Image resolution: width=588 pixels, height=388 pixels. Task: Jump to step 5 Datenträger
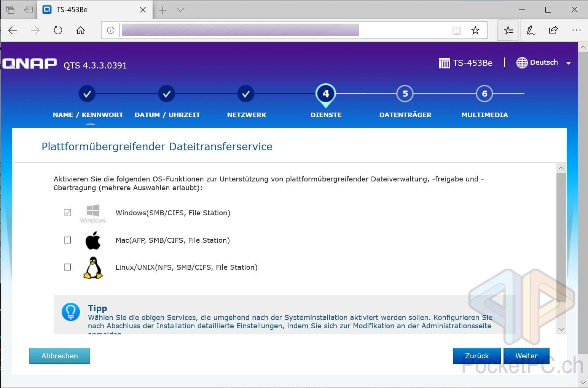[x=405, y=94]
